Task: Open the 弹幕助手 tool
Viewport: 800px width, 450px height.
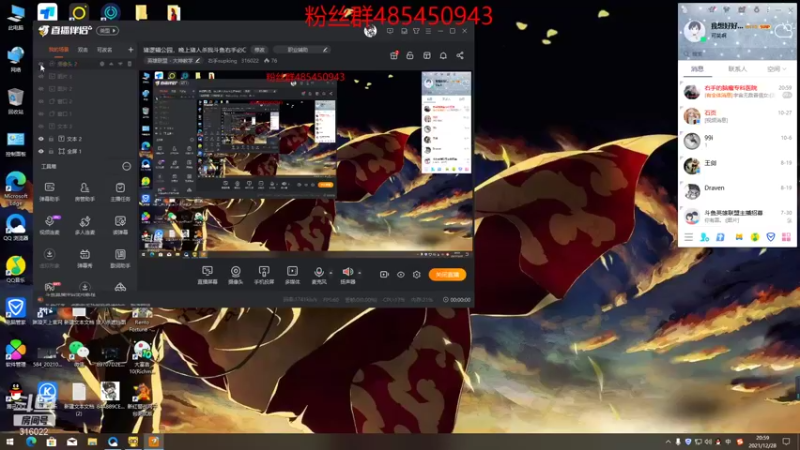Action: [x=49, y=191]
